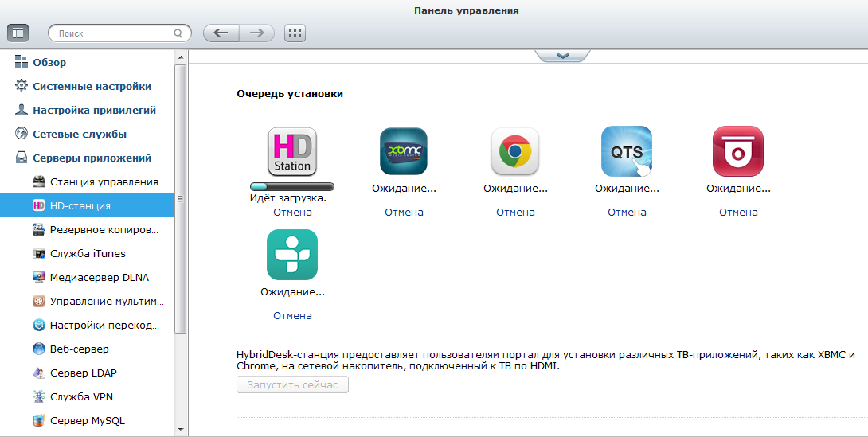Click the sidebar vertical scrollbar thumb
The height and width of the screenshot is (437, 868).
click(x=181, y=198)
